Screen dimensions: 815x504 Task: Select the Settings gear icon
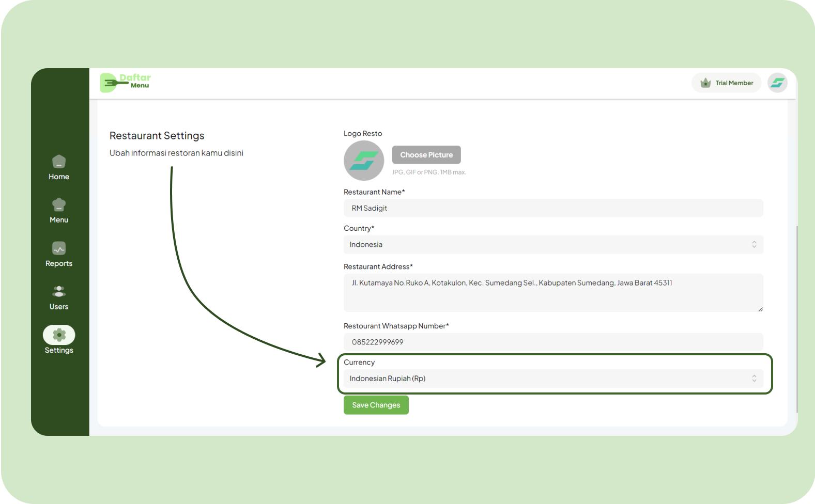59,335
